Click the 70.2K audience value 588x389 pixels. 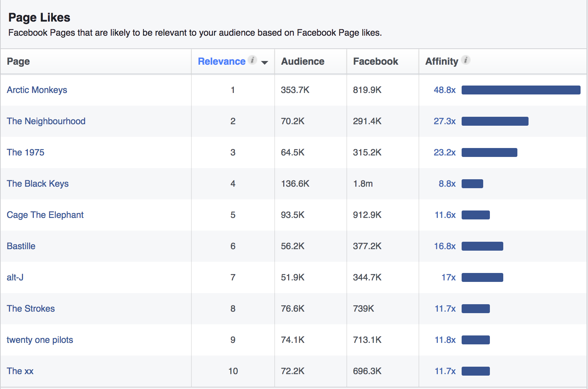coord(293,121)
